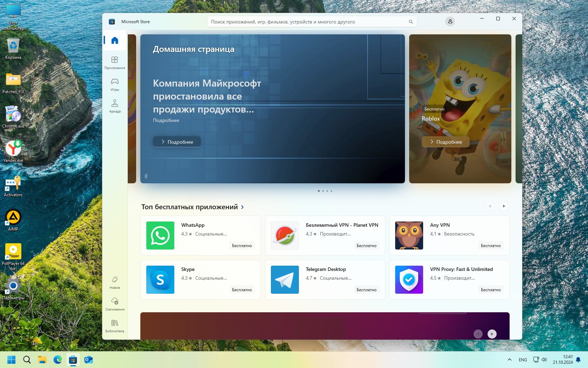Open File Explorer from the taskbar
This screenshot has width=588, height=368.
42,360
